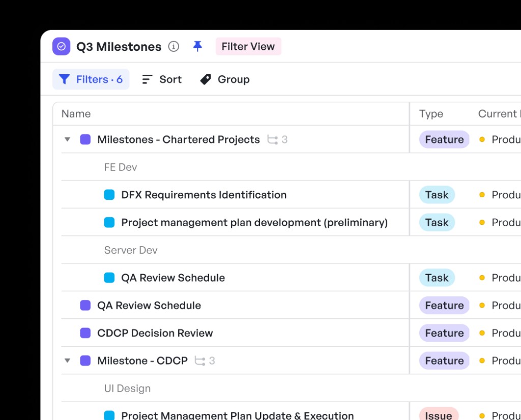
Task: Collapse the Milestone - CDCP row
Action: pyautogui.click(x=68, y=361)
